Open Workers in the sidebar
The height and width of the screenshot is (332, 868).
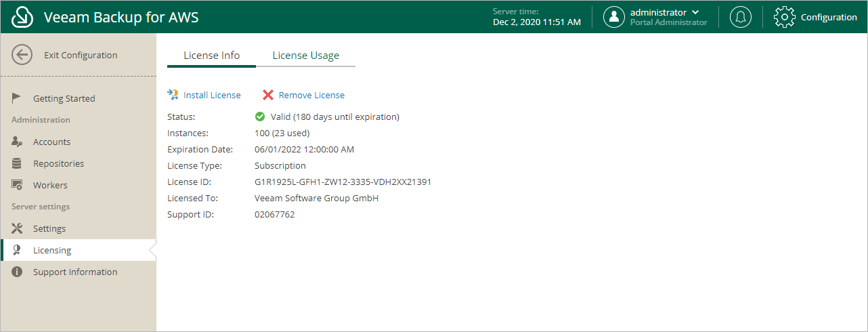[50, 185]
